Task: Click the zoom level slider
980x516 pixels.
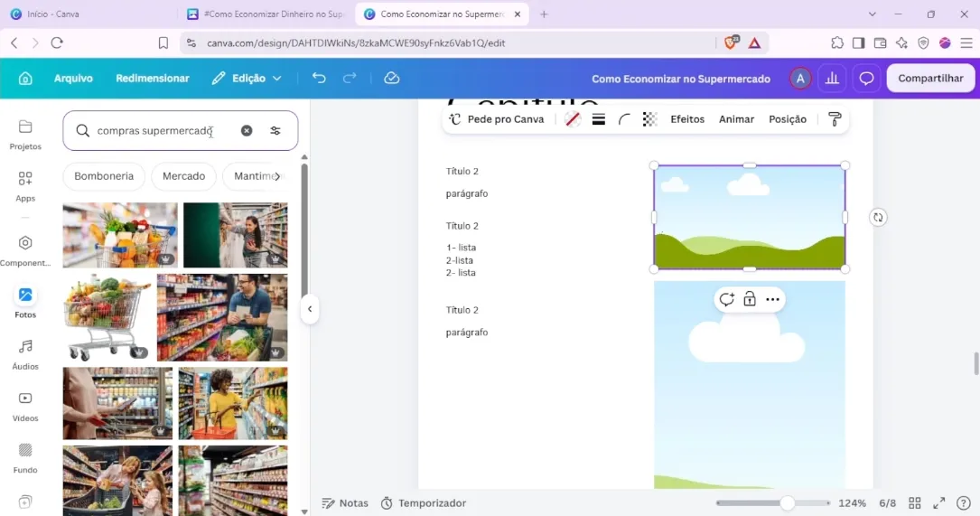Action: tap(773, 502)
